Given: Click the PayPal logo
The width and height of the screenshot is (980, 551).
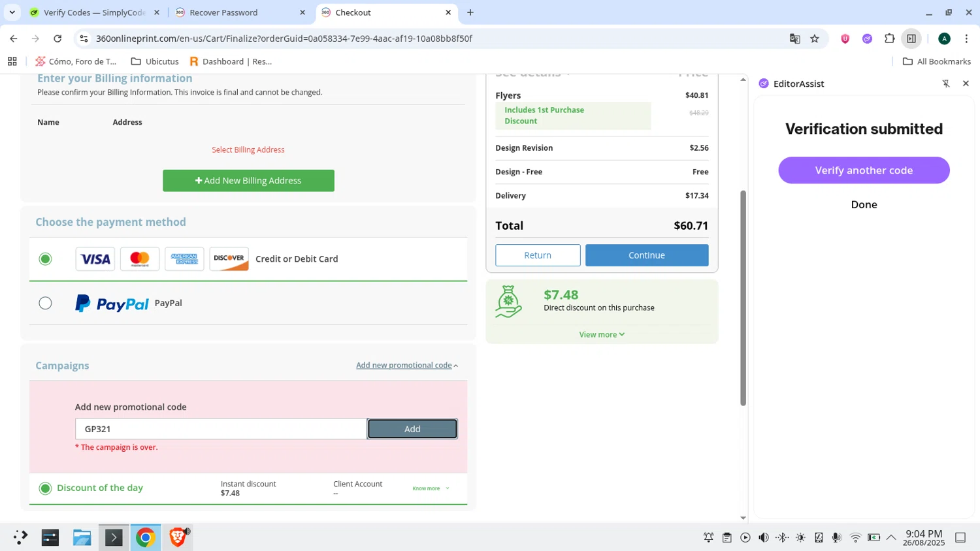Looking at the screenshot, I should click(x=112, y=304).
